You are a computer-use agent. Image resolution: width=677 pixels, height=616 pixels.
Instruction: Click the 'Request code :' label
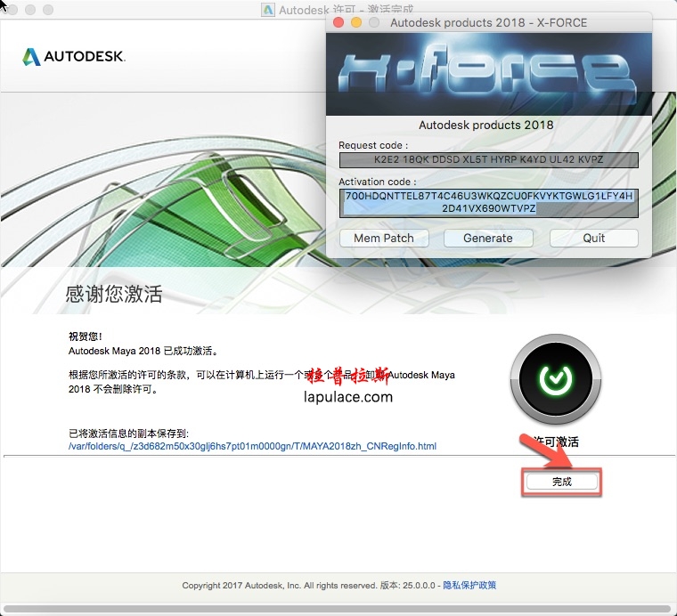click(x=373, y=145)
